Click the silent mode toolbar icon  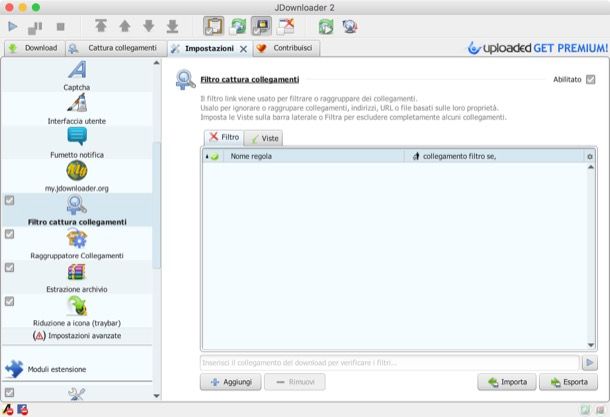coord(286,26)
